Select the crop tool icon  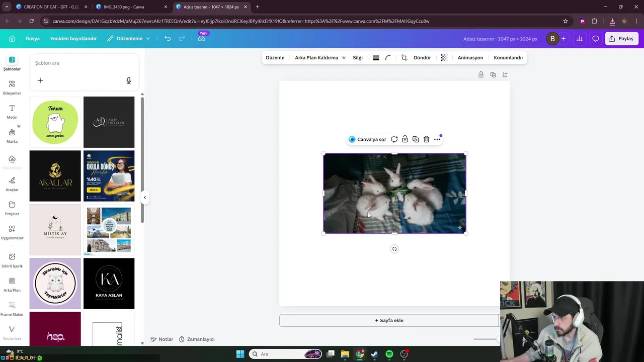pos(404,58)
